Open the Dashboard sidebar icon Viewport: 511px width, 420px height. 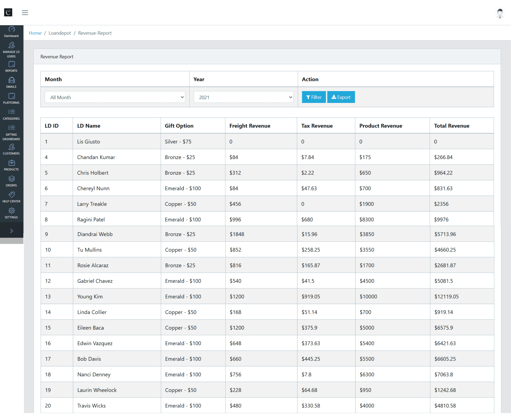coord(11,32)
